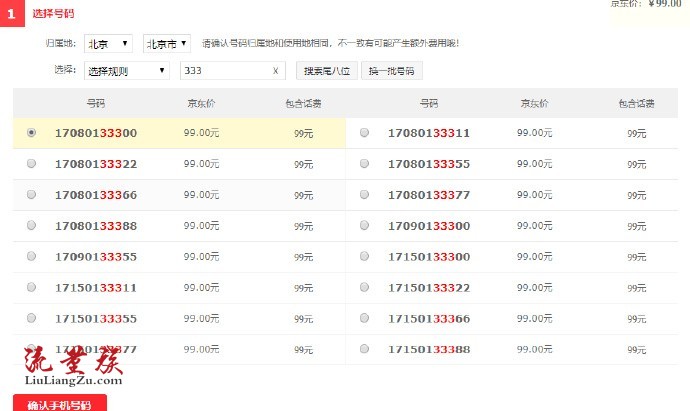Pick the 17150133322 radio option
This screenshot has height=411, width=690.
(364, 287)
